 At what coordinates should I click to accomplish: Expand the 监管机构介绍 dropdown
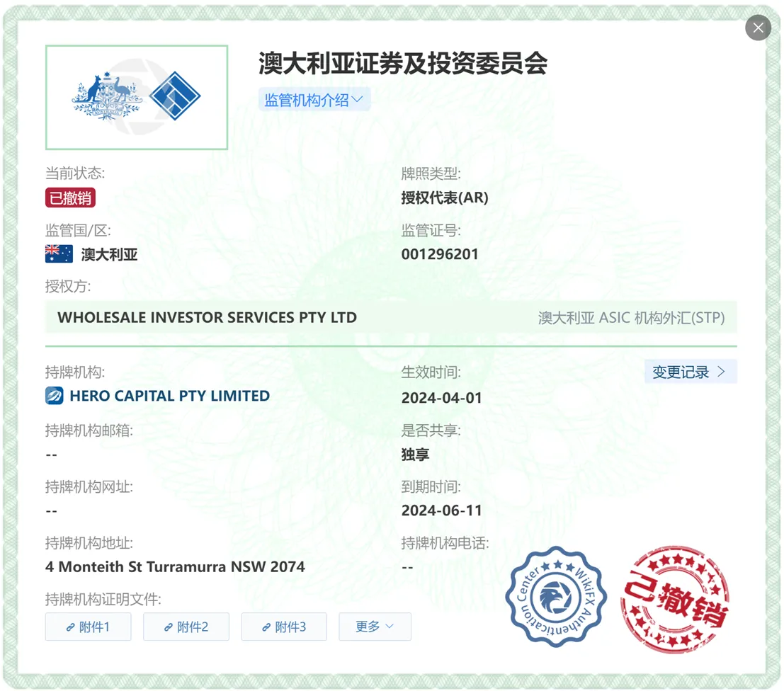click(314, 100)
